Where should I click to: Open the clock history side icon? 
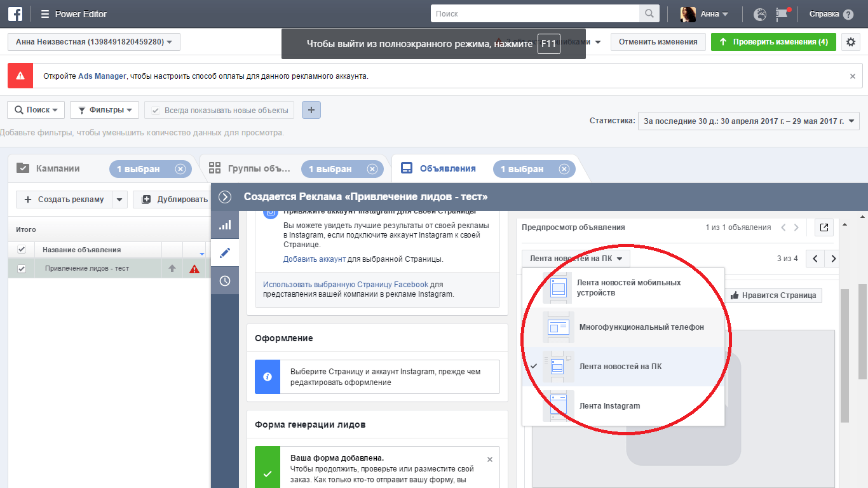pyautogui.click(x=225, y=281)
